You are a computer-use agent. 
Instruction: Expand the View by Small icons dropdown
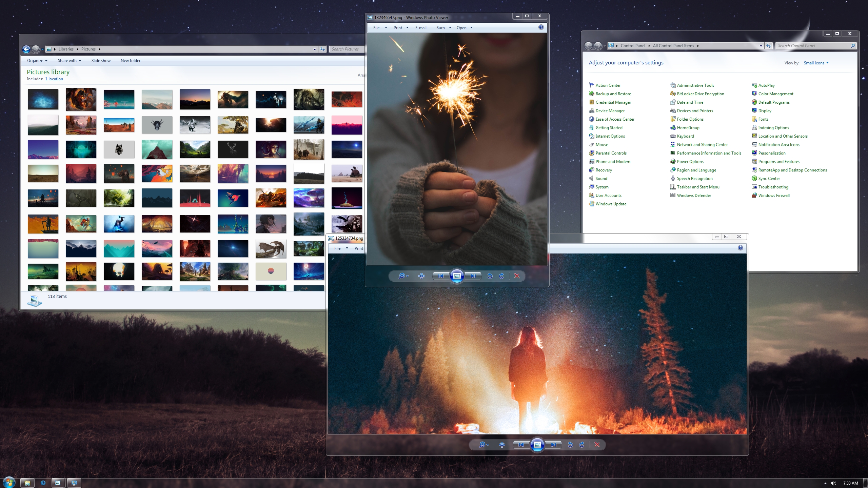[816, 63]
